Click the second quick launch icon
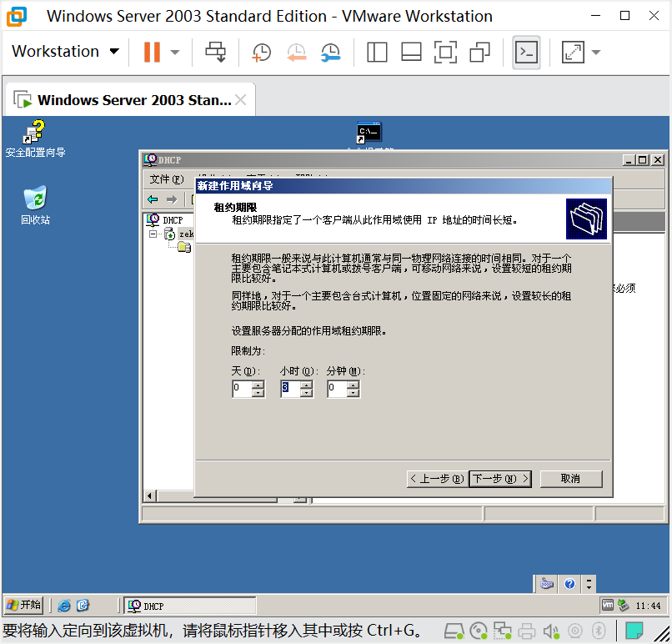Image resolution: width=672 pixels, height=644 pixels. tap(83, 606)
